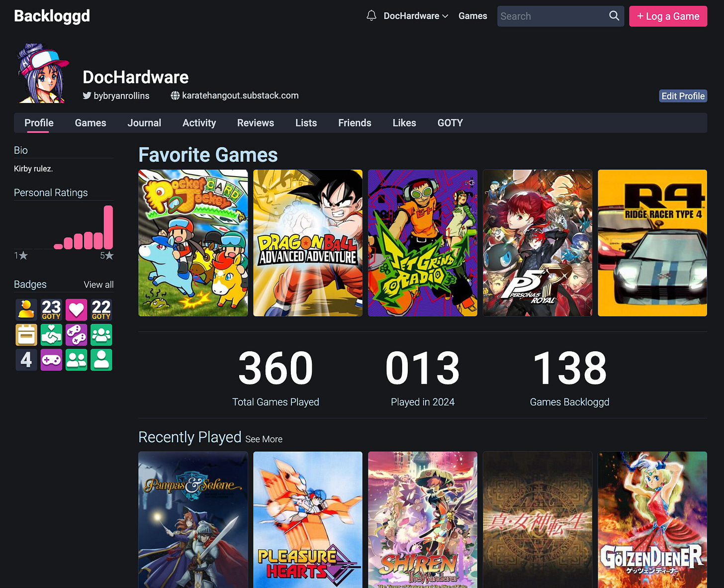Select the green two-people badge
Viewport: 724px width, 588px height.
tap(76, 360)
